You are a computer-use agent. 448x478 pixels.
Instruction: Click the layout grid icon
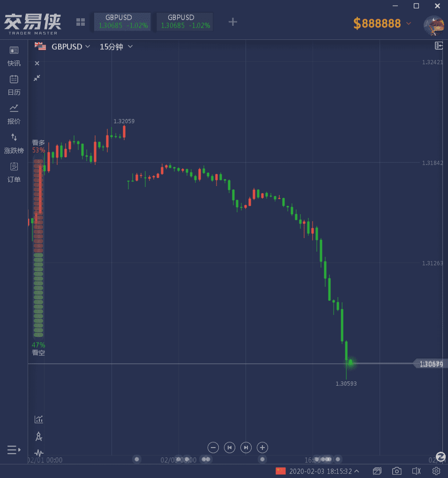click(x=81, y=22)
